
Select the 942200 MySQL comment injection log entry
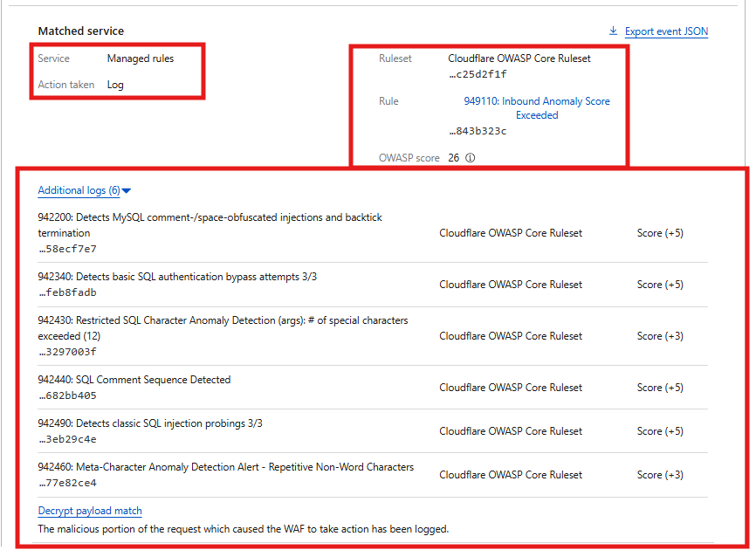point(210,224)
